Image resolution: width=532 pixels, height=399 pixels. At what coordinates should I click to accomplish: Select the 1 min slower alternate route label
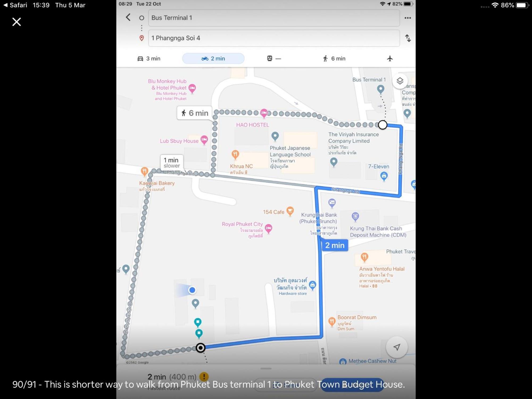pos(172,163)
